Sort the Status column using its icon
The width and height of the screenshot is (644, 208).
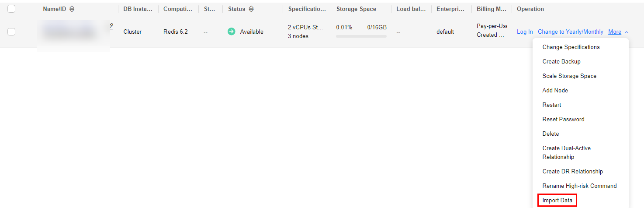251,9
